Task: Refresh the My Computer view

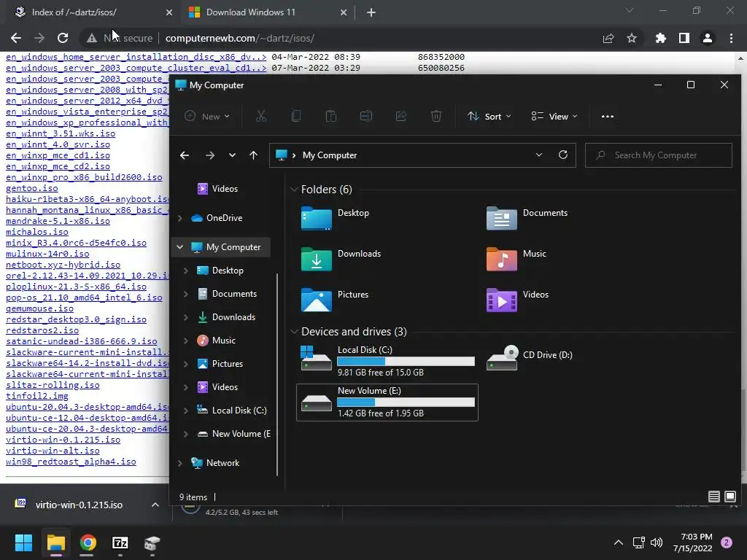Action: pos(563,155)
